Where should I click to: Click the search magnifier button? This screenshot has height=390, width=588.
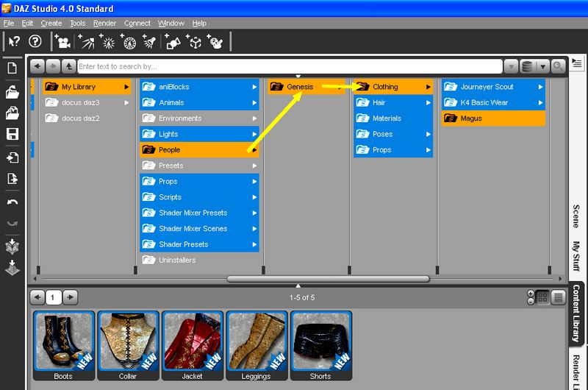click(x=558, y=66)
